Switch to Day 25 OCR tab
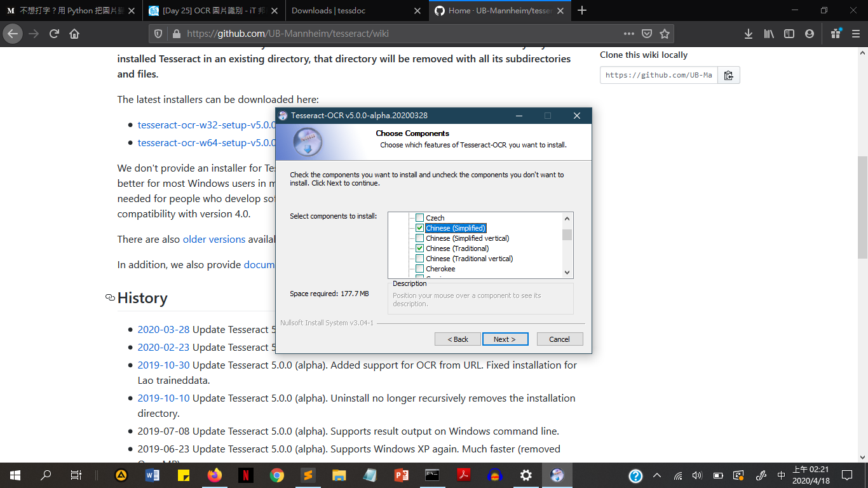868x488 pixels. pyautogui.click(x=213, y=10)
